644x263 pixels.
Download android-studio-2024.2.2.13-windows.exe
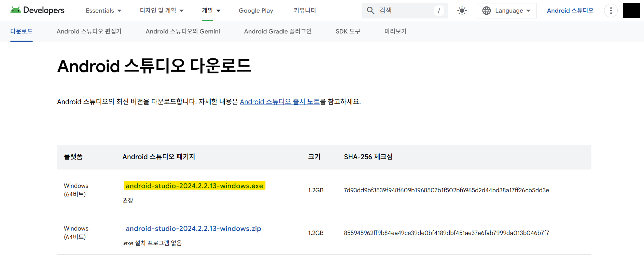[x=194, y=186]
